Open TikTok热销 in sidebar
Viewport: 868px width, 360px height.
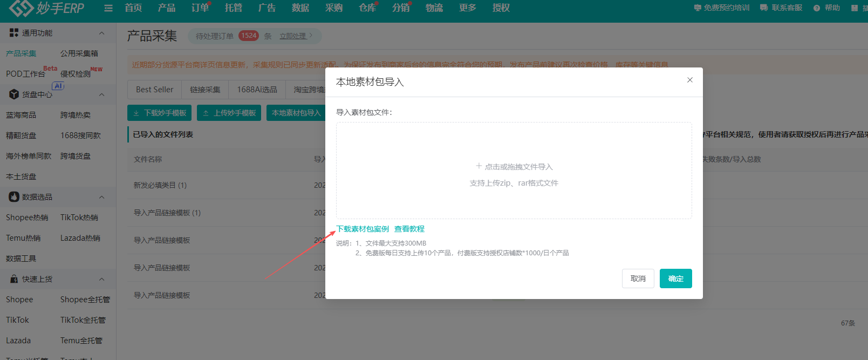click(79, 218)
